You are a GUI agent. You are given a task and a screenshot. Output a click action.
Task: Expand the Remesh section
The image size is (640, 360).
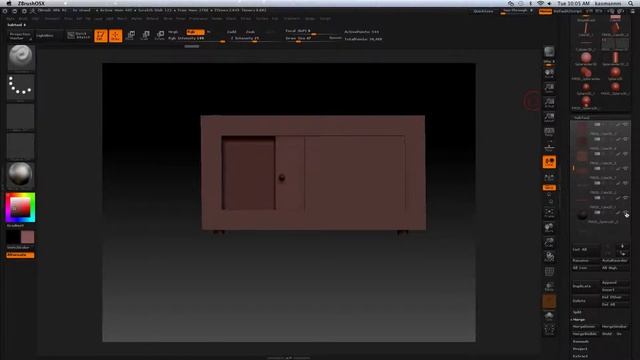tap(580, 341)
